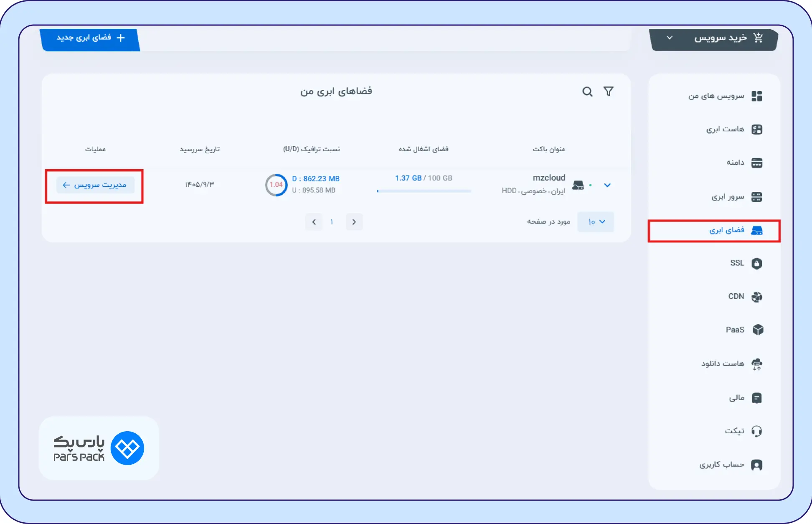Select هاست دانلود from the sidebar
Screen dimensions: 812x524
click(x=757, y=364)
